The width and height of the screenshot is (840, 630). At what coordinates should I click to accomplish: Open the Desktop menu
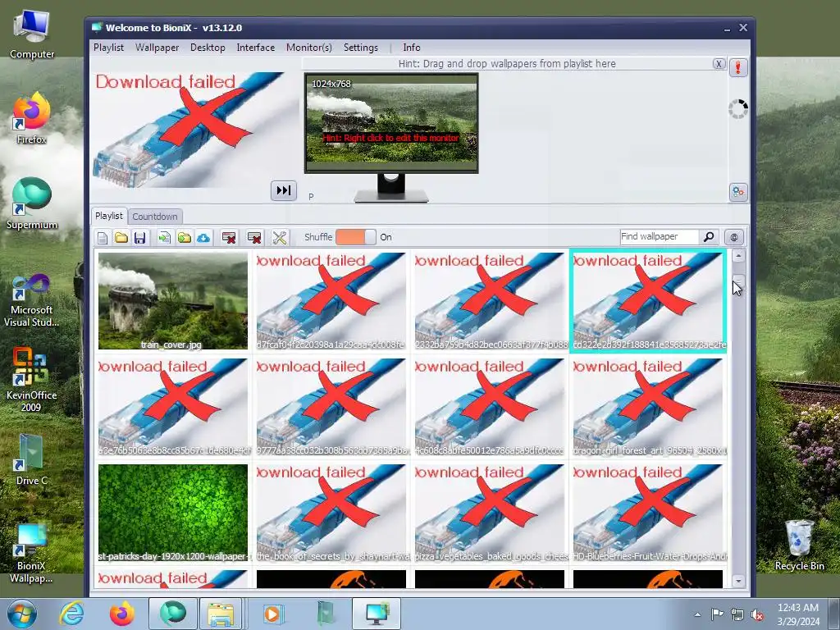208,48
